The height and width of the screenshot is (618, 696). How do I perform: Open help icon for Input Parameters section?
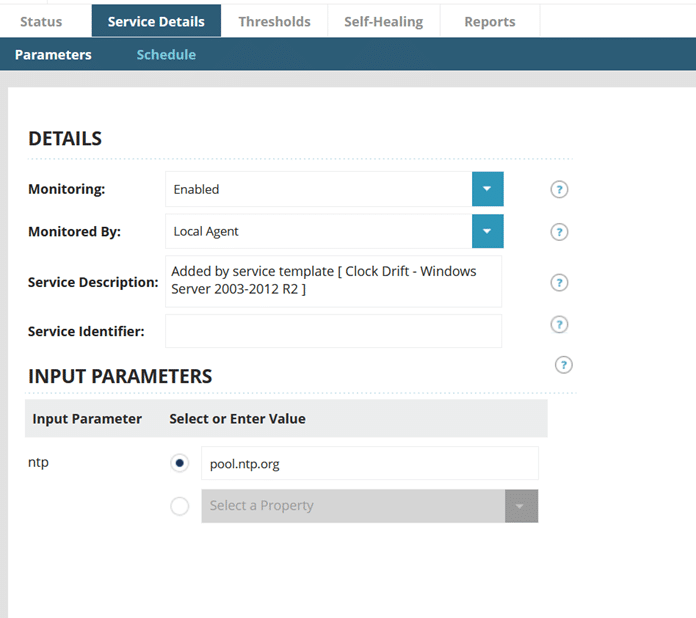(x=563, y=365)
